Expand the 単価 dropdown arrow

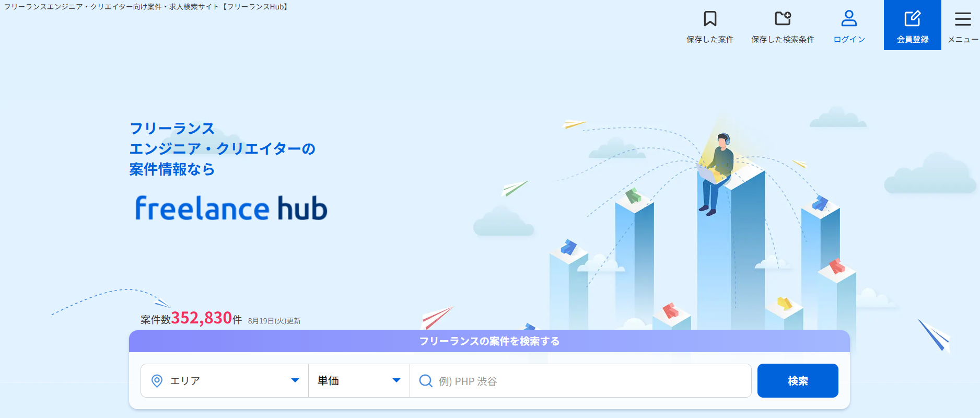click(x=396, y=380)
